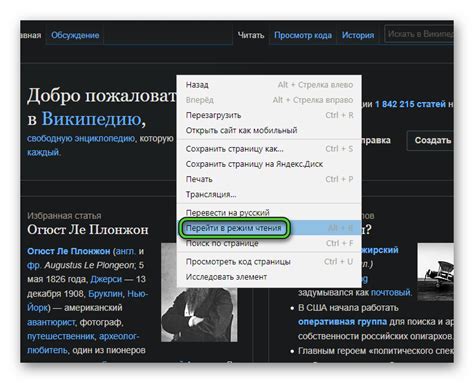Open оперативная группа link

[x=342, y=322]
